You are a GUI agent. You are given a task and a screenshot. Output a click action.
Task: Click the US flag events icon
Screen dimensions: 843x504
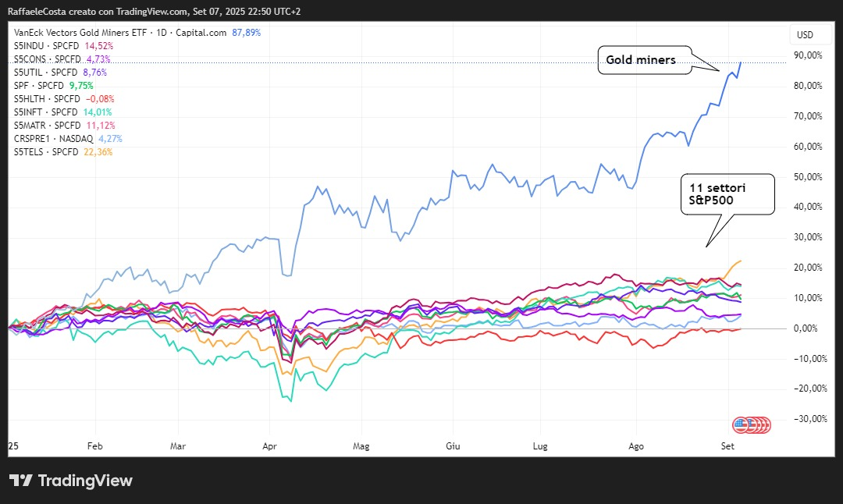point(741,425)
